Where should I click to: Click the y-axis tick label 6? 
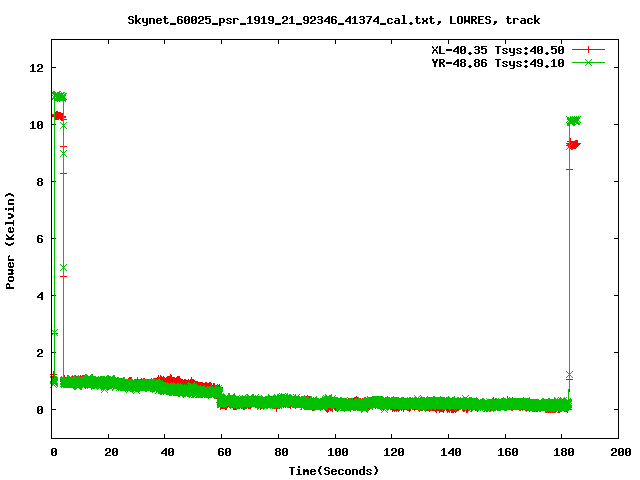(40, 239)
